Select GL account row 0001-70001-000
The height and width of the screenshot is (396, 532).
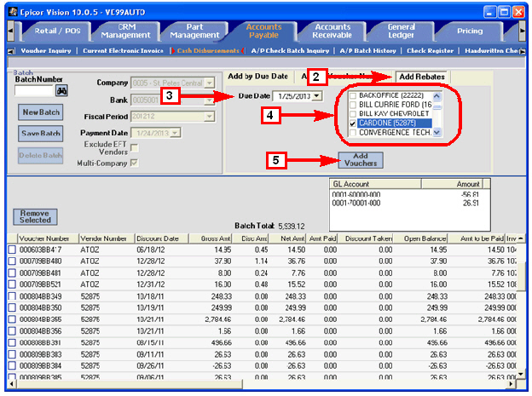point(410,204)
